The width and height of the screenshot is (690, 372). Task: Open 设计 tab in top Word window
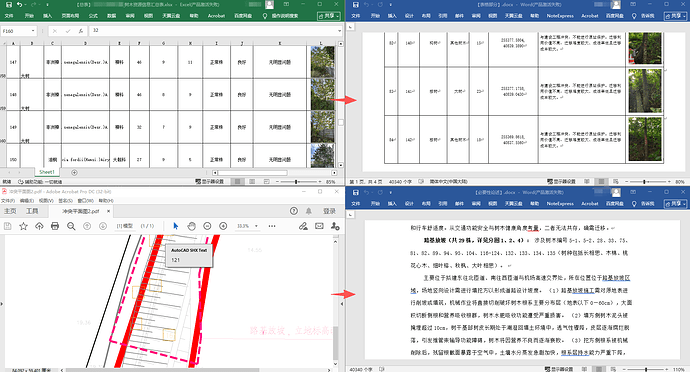pos(409,16)
